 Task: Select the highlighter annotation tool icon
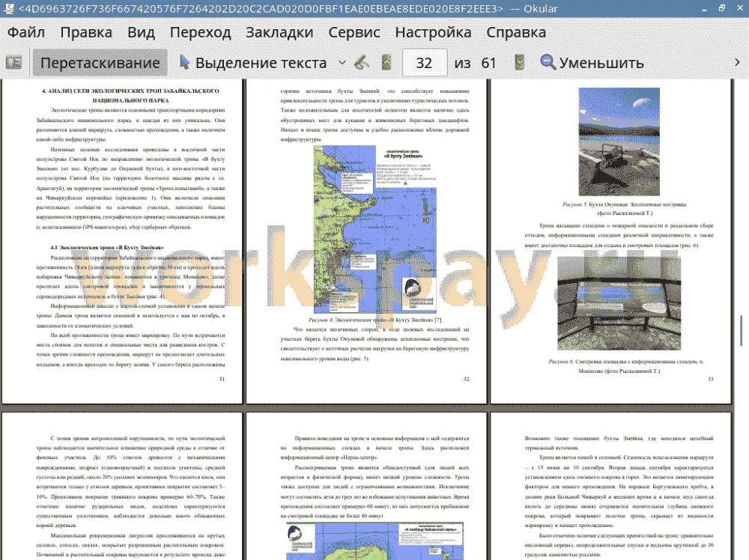363,63
